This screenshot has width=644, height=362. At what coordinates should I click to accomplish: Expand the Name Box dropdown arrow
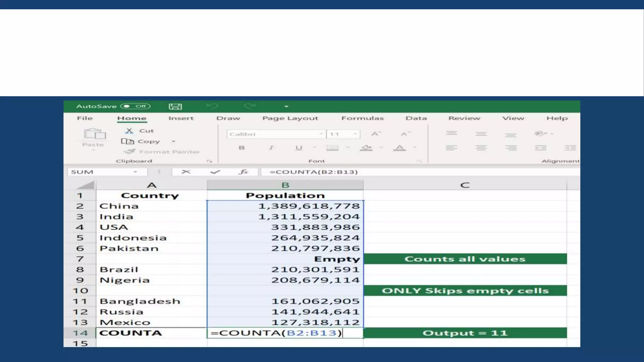tap(135, 172)
